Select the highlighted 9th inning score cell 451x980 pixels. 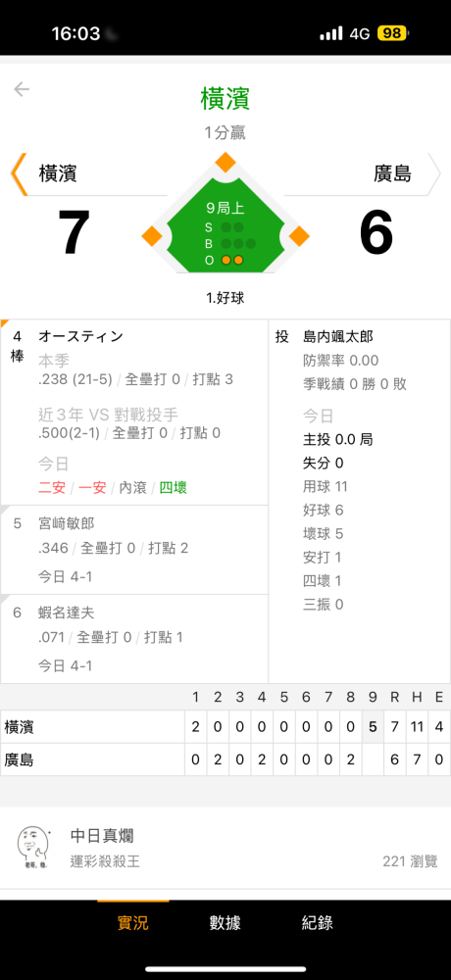point(373,727)
